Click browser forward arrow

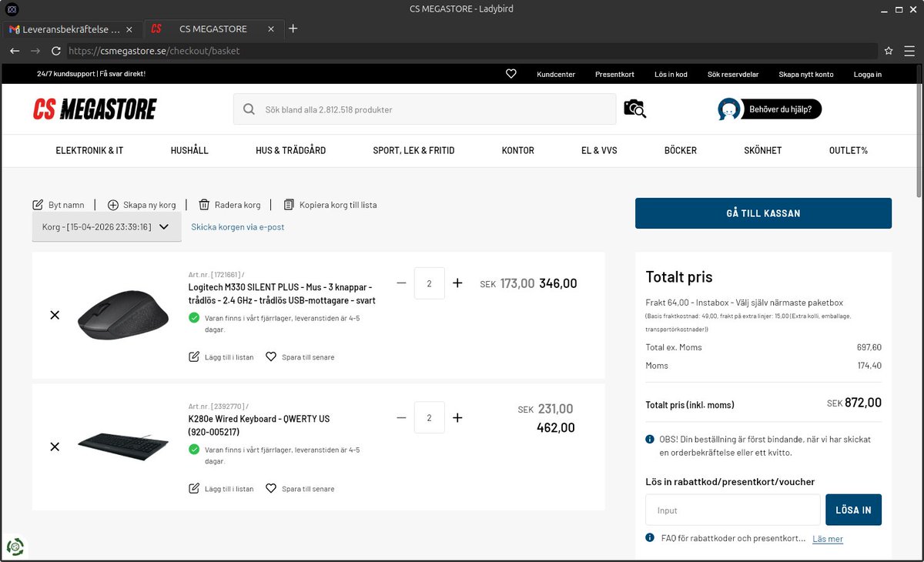(35, 51)
